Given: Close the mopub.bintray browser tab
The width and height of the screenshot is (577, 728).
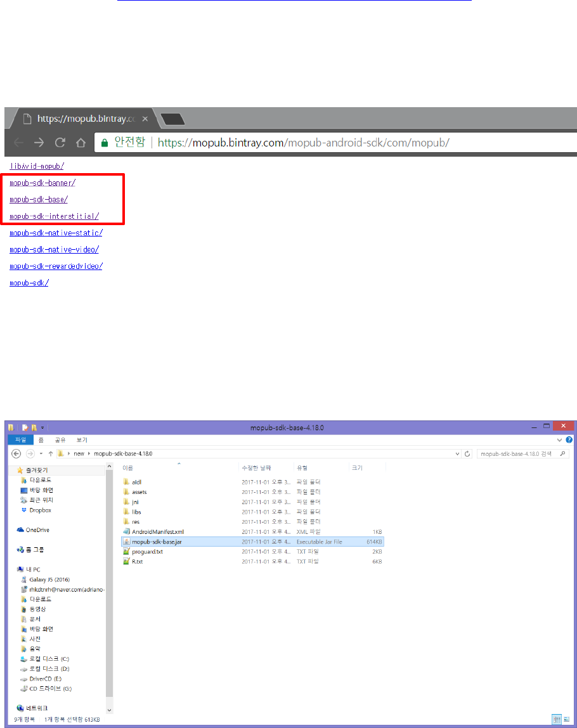Looking at the screenshot, I should (x=145, y=119).
